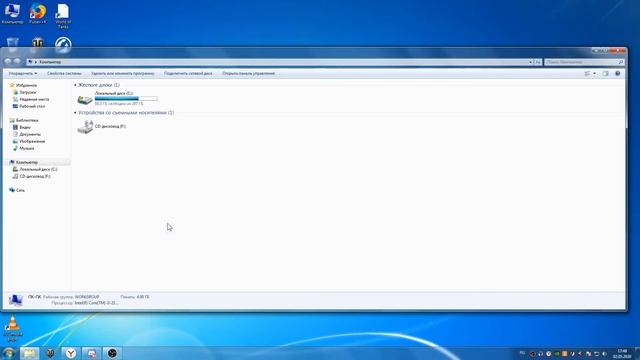This screenshot has height=360, width=640.
Task: Open the Yandex browser taskbar icon
Action: coord(71,353)
